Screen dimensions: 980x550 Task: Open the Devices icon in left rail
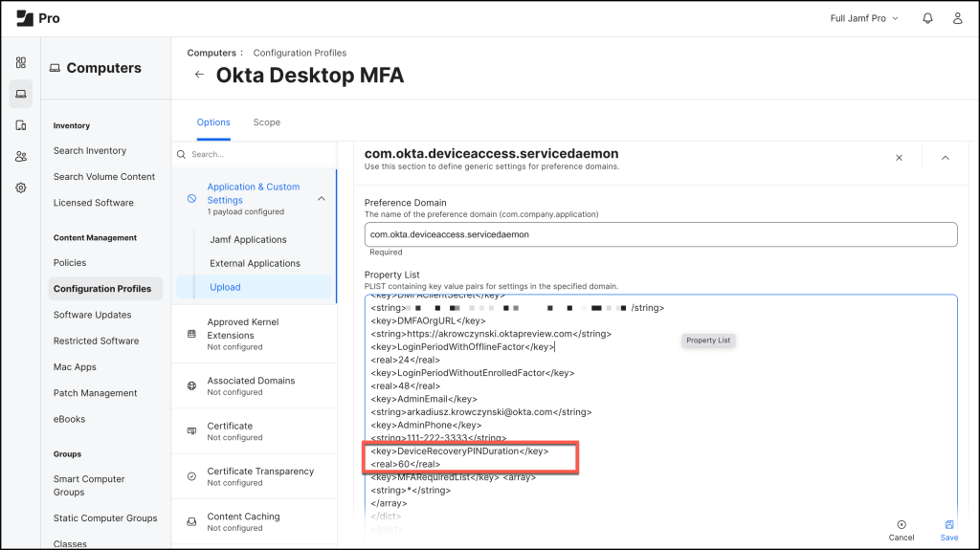[x=21, y=125]
